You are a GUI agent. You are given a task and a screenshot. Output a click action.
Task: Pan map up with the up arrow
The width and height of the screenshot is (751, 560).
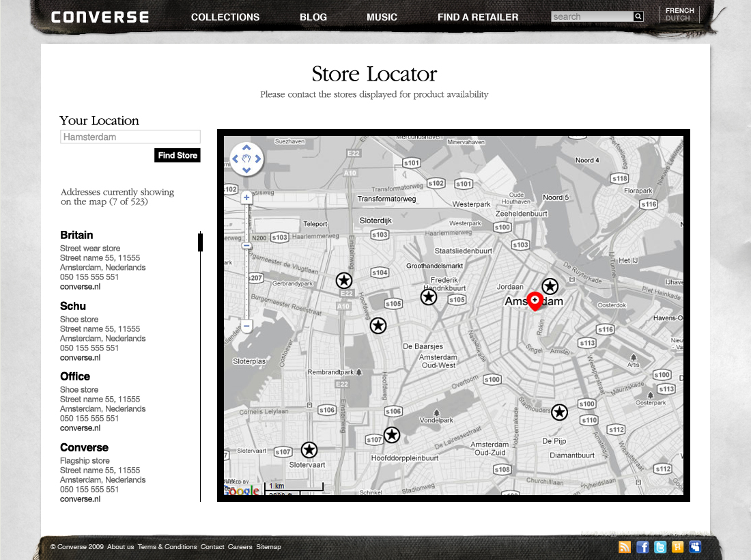246,148
